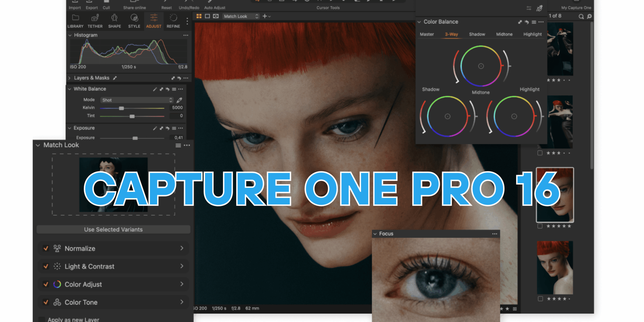The image size is (644, 322).
Task: Click the Auto Adjust toolbar button
Action: click(x=215, y=5)
